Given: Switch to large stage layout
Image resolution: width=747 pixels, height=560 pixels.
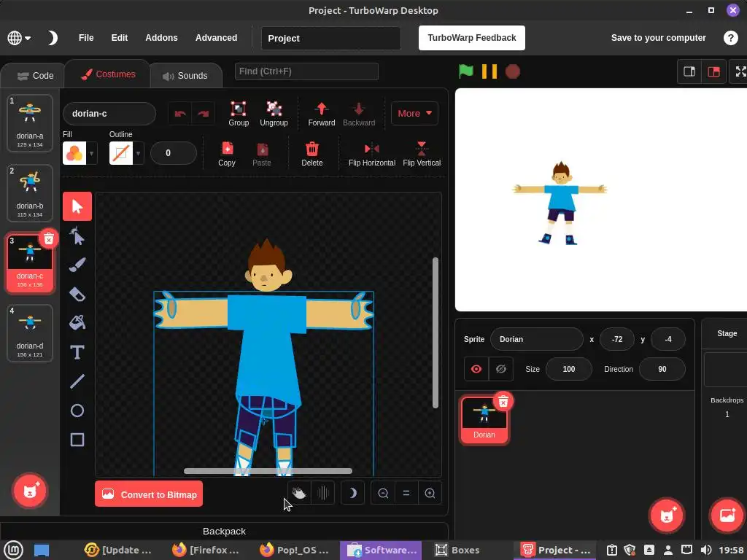Looking at the screenshot, I should [713, 71].
